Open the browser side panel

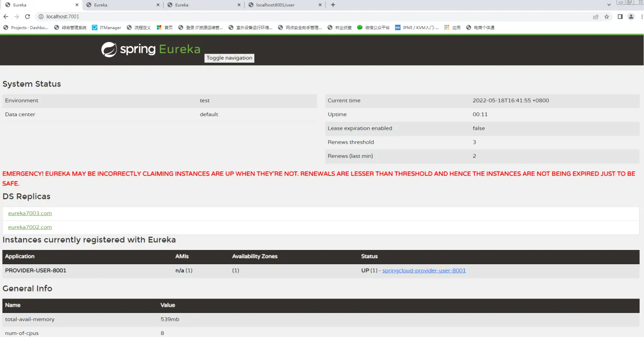(x=620, y=17)
